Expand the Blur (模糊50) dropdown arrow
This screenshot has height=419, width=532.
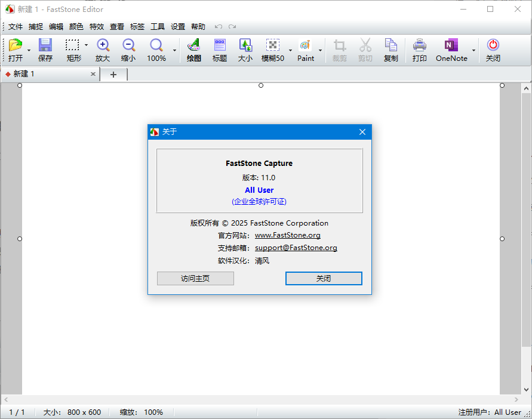[290, 51]
